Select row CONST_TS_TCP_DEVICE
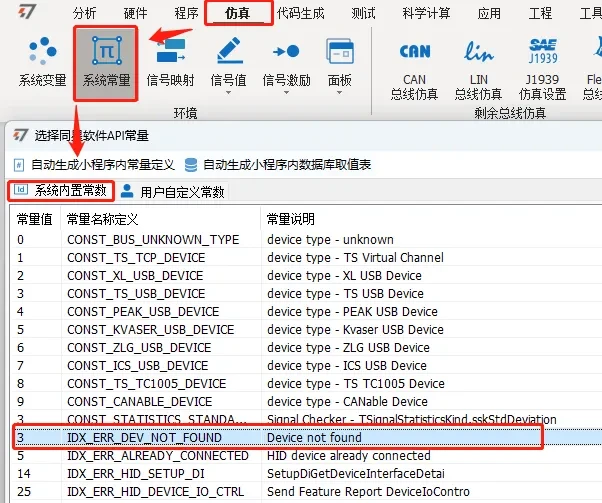Image resolution: width=602 pixels, height=503 pixels. coord(306,258)
